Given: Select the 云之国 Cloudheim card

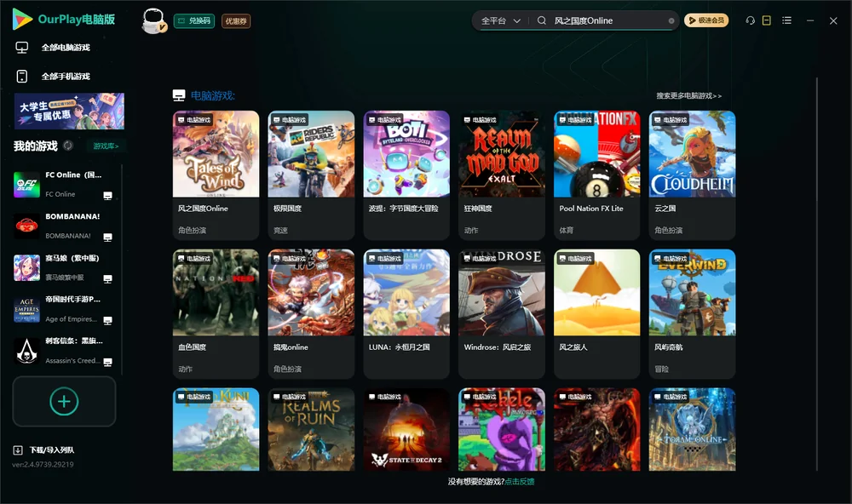Looking at the screenshot, I should pyautogui.click(x=692, y=175).
